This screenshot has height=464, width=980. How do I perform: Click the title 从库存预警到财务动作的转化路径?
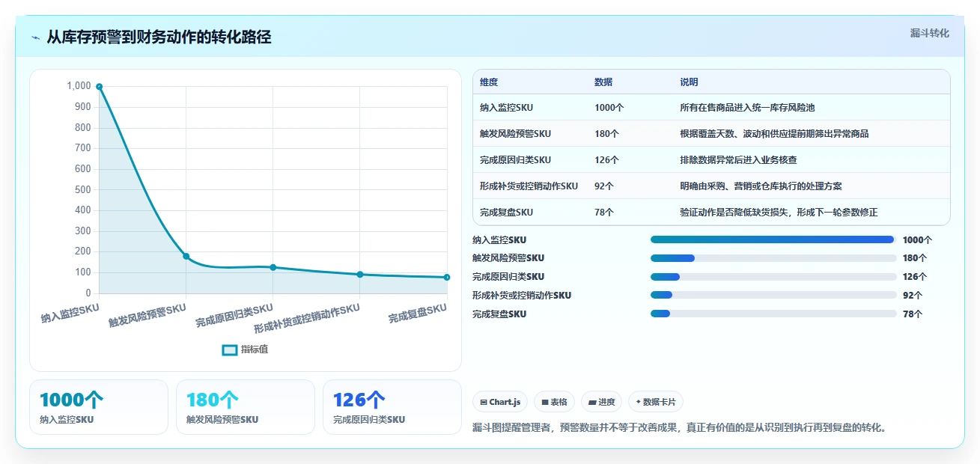[x=159, y=37]
